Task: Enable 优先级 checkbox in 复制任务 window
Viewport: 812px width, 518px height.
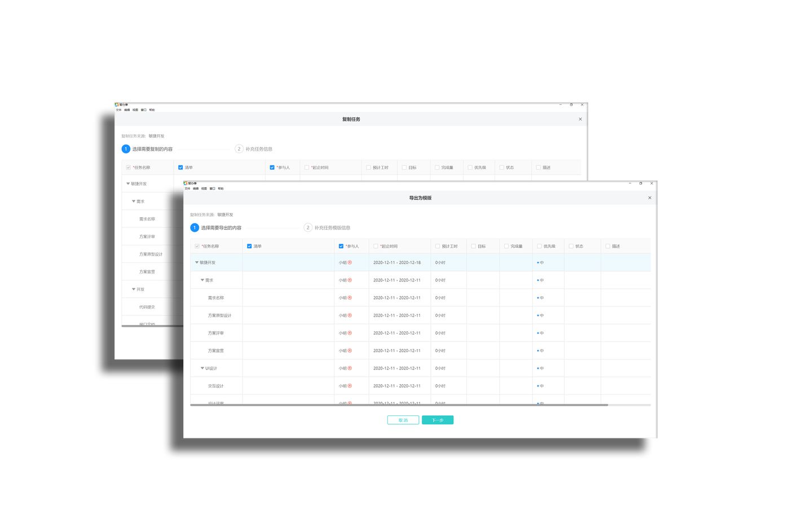Action: click(x=470, y=168)
